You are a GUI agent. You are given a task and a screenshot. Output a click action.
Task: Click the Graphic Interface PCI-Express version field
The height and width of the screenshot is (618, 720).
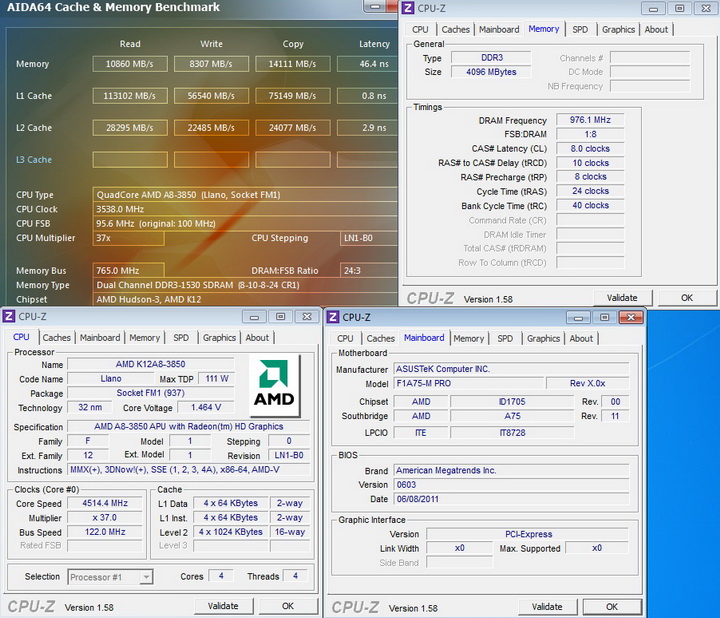[x=527, y=534]
